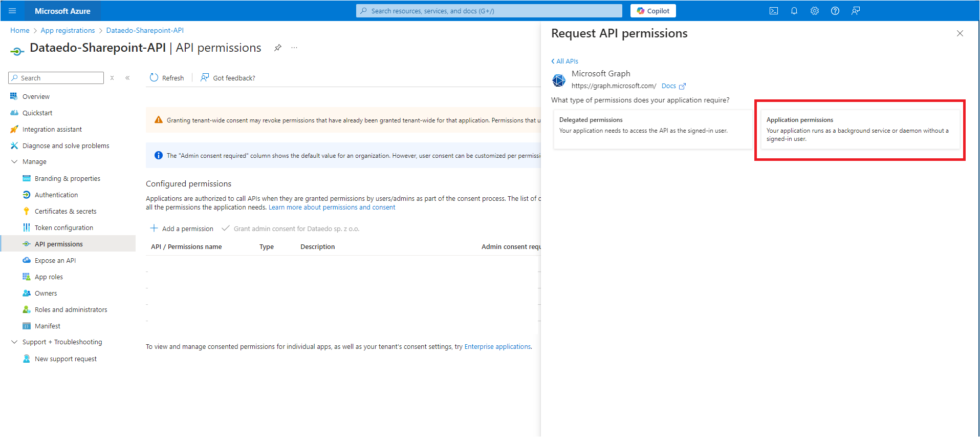Open the Microsoft Graph Docs link
This screenshot has height=437, width=980.
(x=673, y=86)
